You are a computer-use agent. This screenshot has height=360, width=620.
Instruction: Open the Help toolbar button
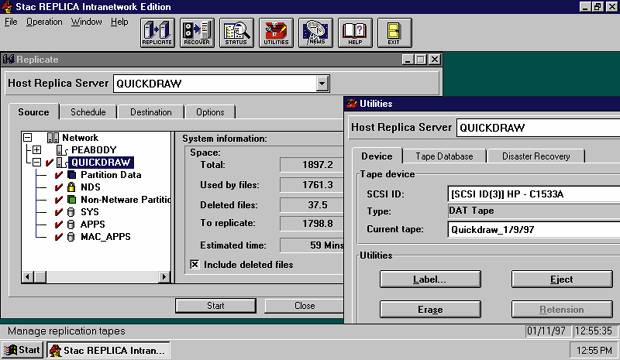355,33
